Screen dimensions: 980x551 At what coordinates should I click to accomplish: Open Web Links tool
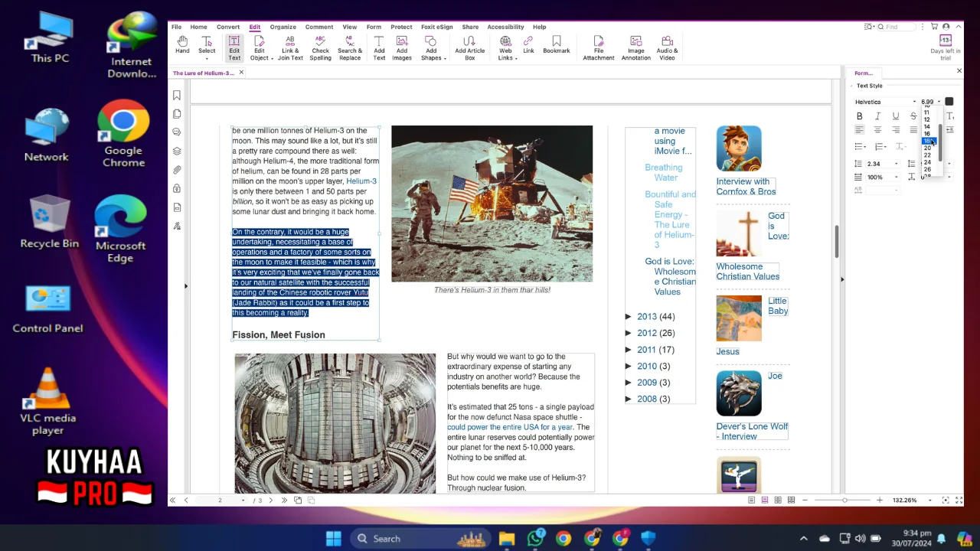click(x=506, y=47)
